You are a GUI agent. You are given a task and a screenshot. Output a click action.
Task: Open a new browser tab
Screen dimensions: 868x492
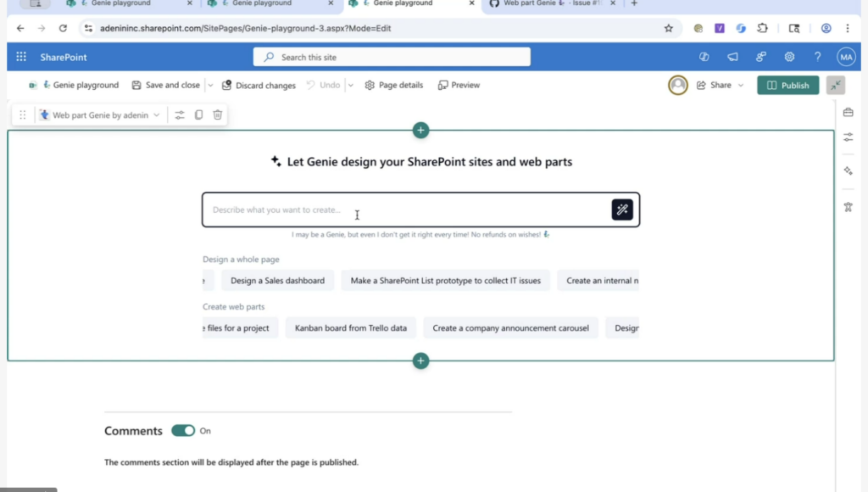coord(634,3)
